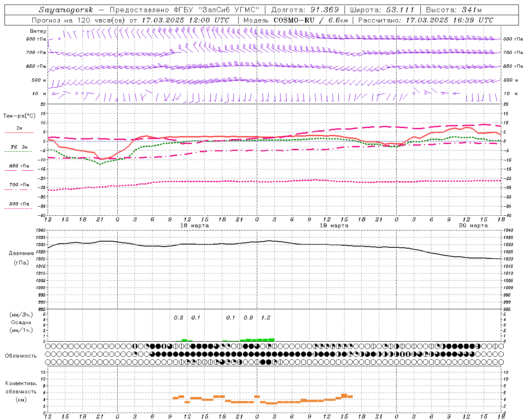Click the pink dash-dot 700 гПа legend line
525x420 pixels.
click(x=19, y=189)
